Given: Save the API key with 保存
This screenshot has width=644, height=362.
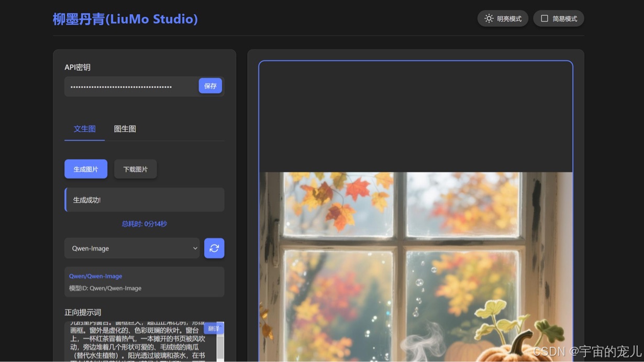Looking at the screenshot, I should click(x=210, y=86).
